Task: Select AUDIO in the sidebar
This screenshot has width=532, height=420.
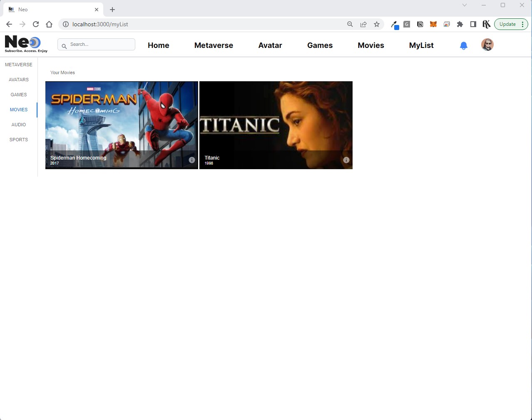Action: click(19, 125)
